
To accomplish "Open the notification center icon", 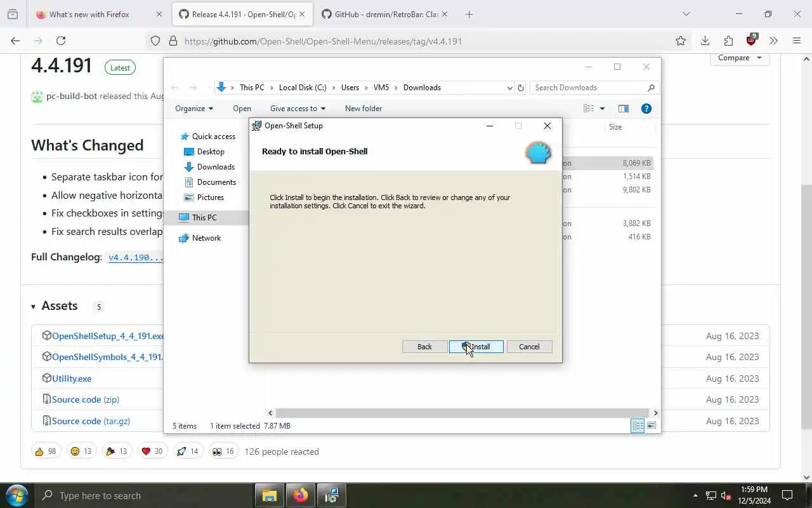I will (787, 495).
